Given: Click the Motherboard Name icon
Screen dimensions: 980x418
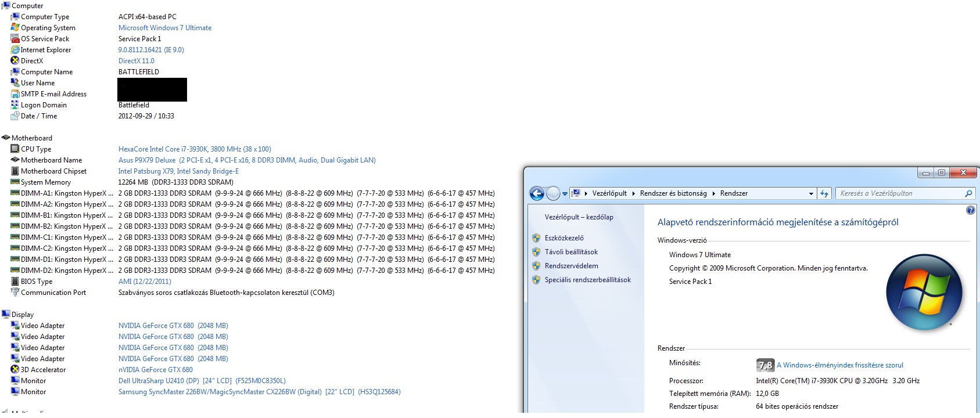Looking at the screenshot, I should coord(15,160).
